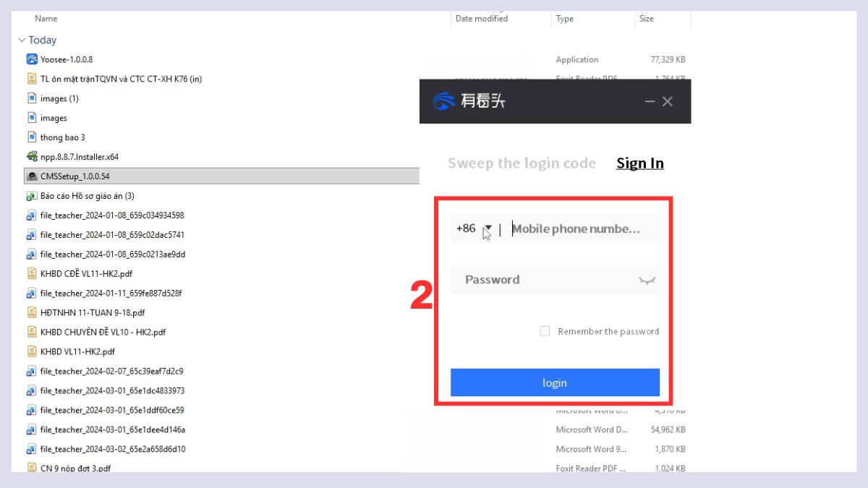Select the KHBD CĐỀ VL11-HK2.pdf icon

pyautogui.click(x=32, y=273)
